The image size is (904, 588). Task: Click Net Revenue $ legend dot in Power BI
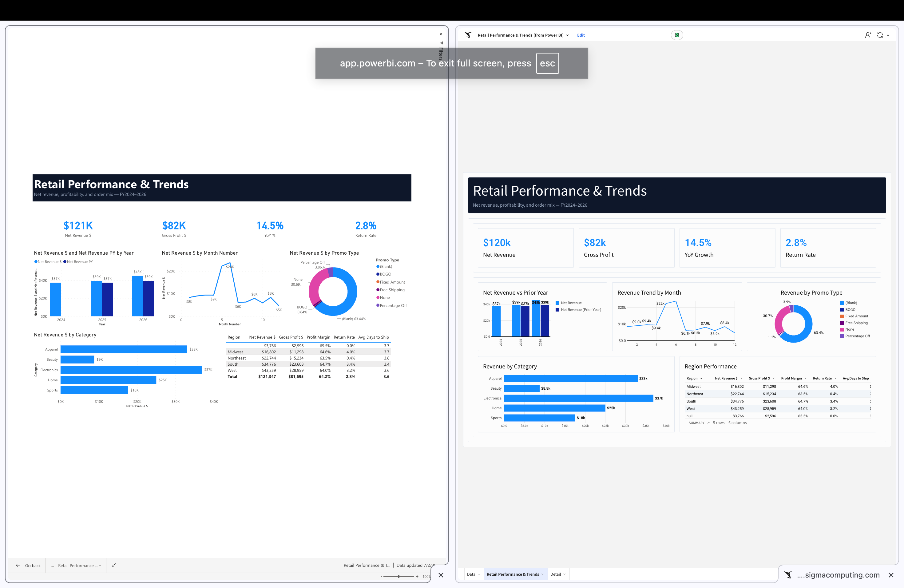point(36,262)
